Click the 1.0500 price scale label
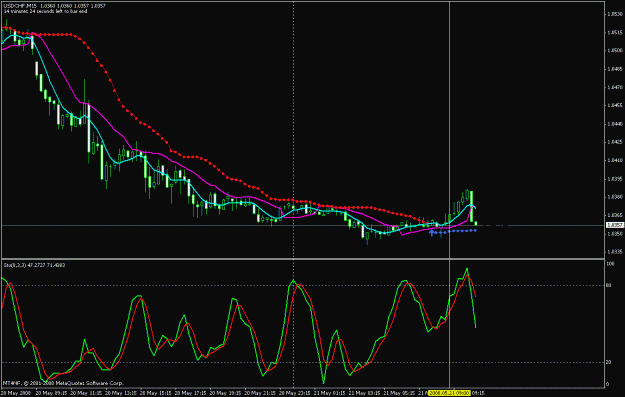The height and width of the screenshot is (397, 625). tap(615, 51)
